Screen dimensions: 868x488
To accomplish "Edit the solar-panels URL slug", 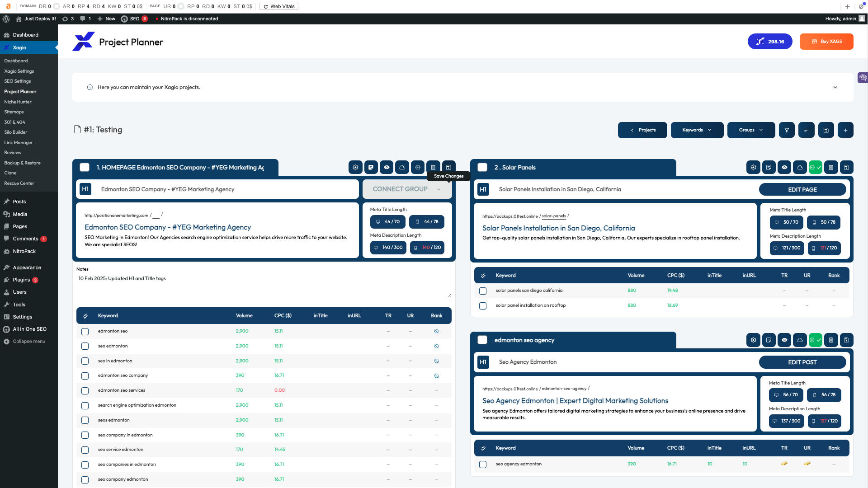I will [x=553, y=216].
